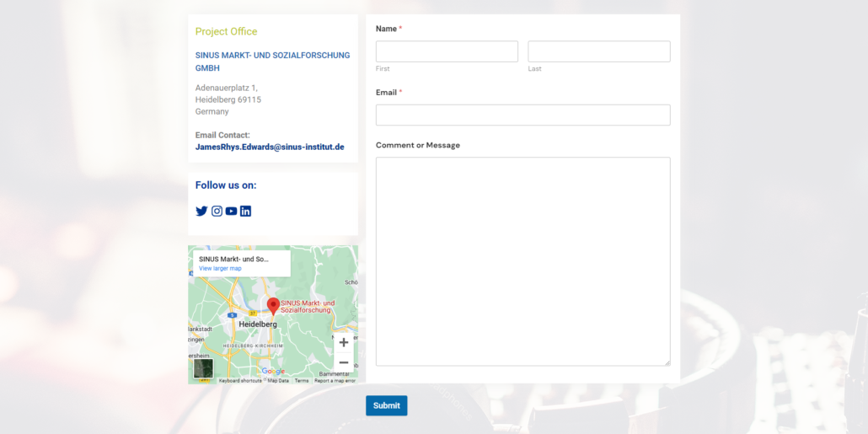
Task: Open map Terms link
Action: coord(302,381)
